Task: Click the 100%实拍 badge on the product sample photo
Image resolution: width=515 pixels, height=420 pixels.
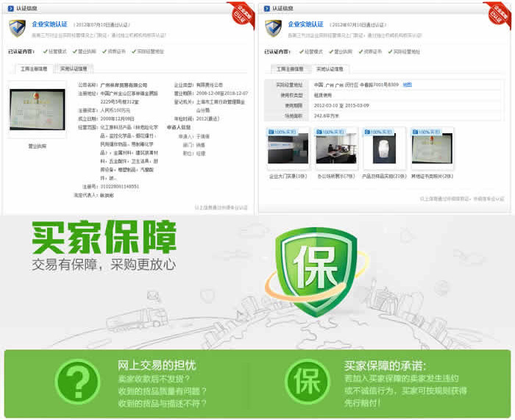Action: click(378, 132)
